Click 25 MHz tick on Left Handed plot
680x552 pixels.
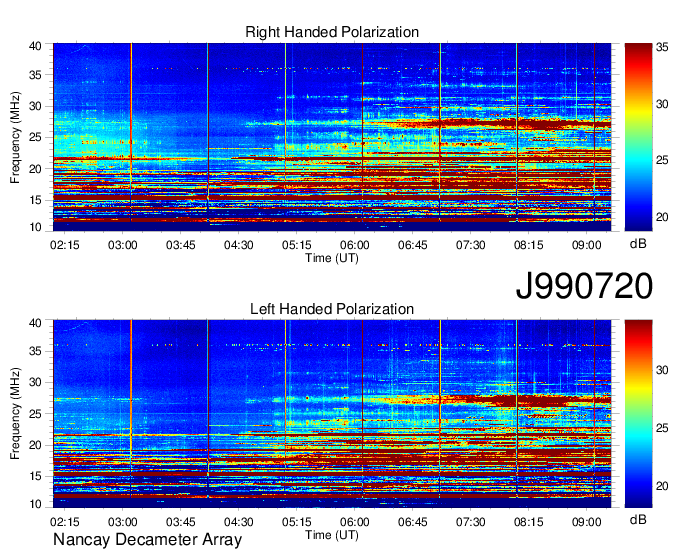coord(35,414)
